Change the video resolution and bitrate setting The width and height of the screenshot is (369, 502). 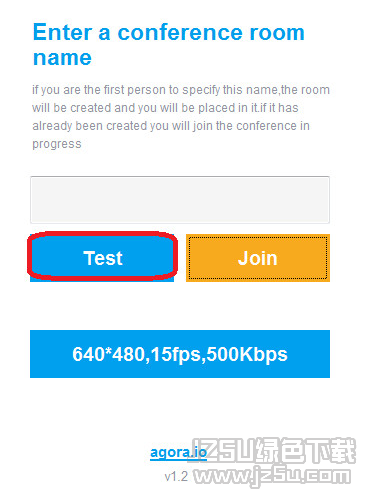[x=180, y=354]
